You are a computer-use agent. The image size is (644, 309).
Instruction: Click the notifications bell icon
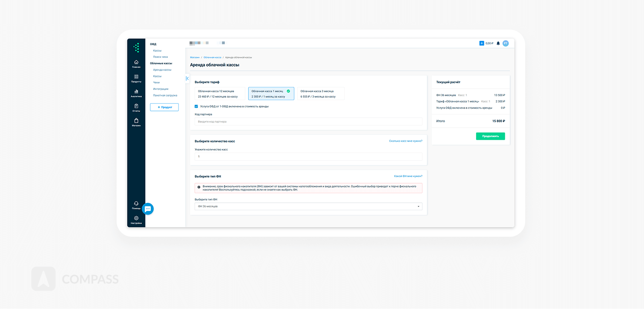point(498,44)
